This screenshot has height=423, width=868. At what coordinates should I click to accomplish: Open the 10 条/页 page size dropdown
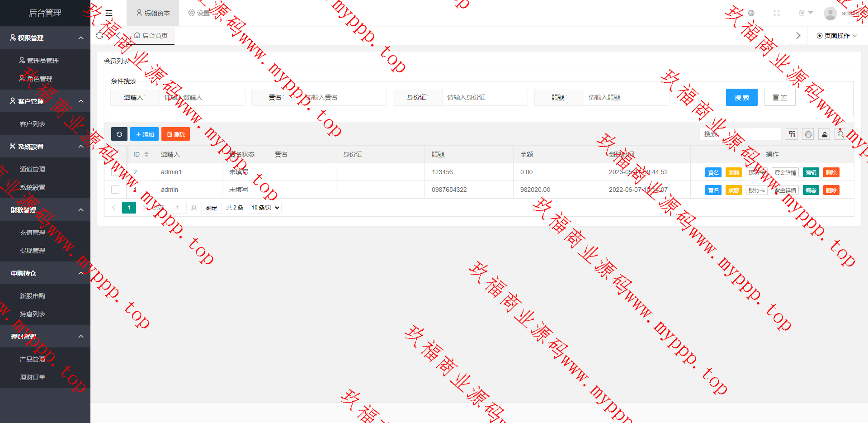pos(265,208)
